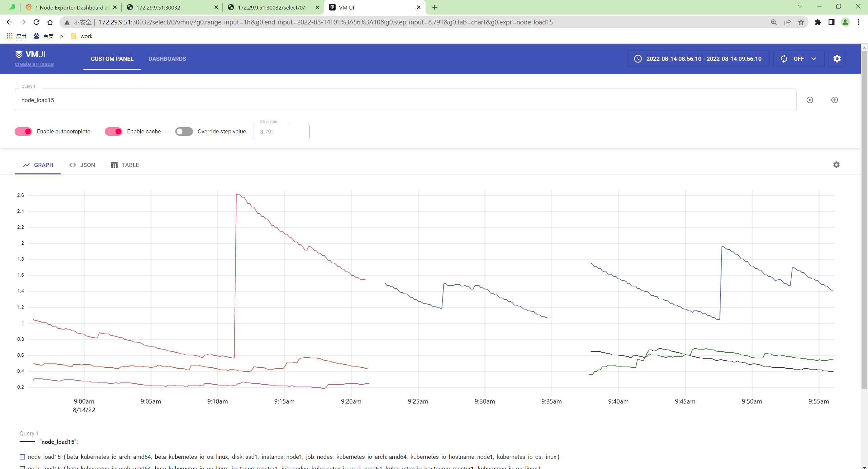Click the Step value input field
The height and width of the screenshot is (469, 868).
click(281, 132)
